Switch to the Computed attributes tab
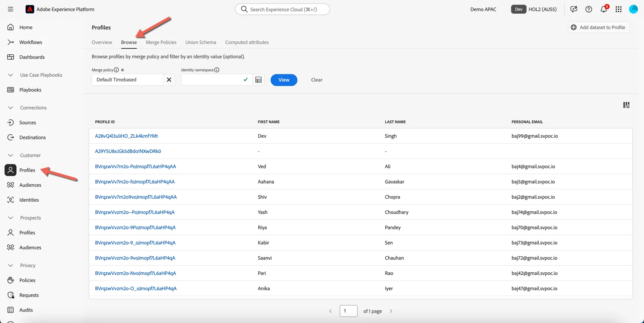644x323 pixels. (x=247, y=42)
